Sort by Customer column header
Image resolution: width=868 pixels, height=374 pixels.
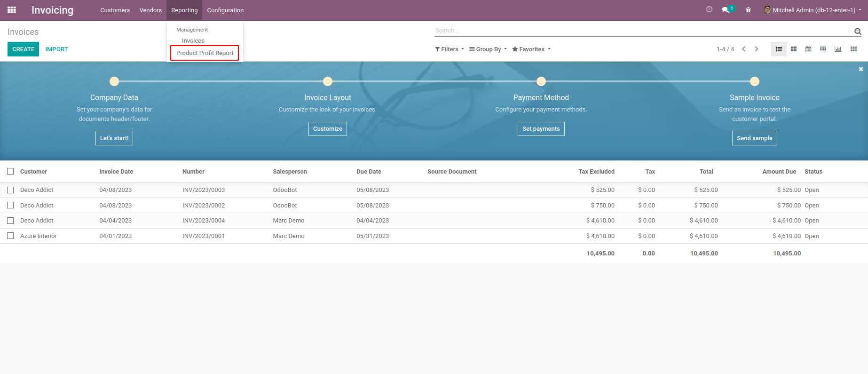point(33,171)
